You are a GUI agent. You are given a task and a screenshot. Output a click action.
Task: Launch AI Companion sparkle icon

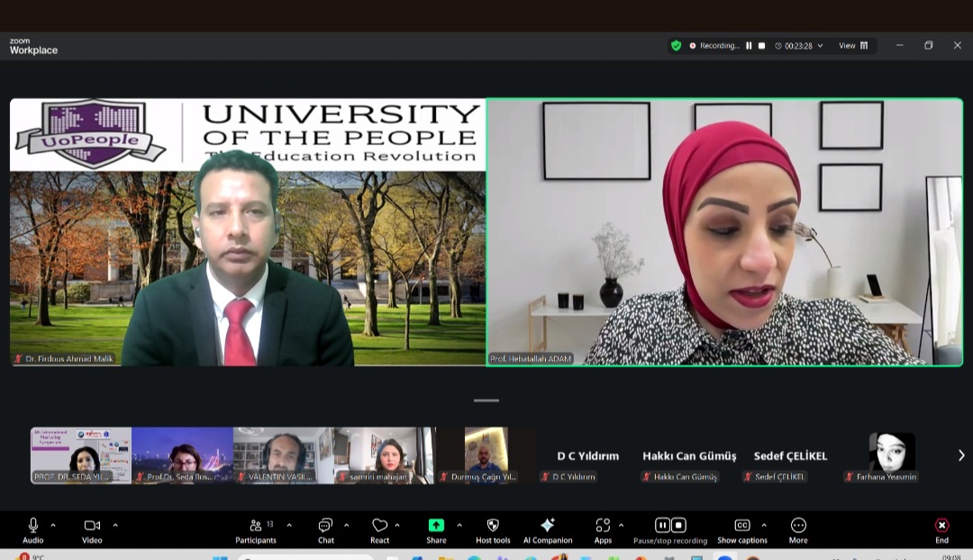[547, 526]
